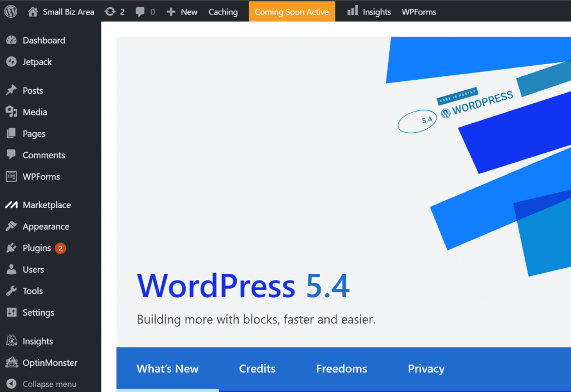Screen dimensions: 571x392
Task: Open Jetpack in the sidebar
Action: pos(37,62)
